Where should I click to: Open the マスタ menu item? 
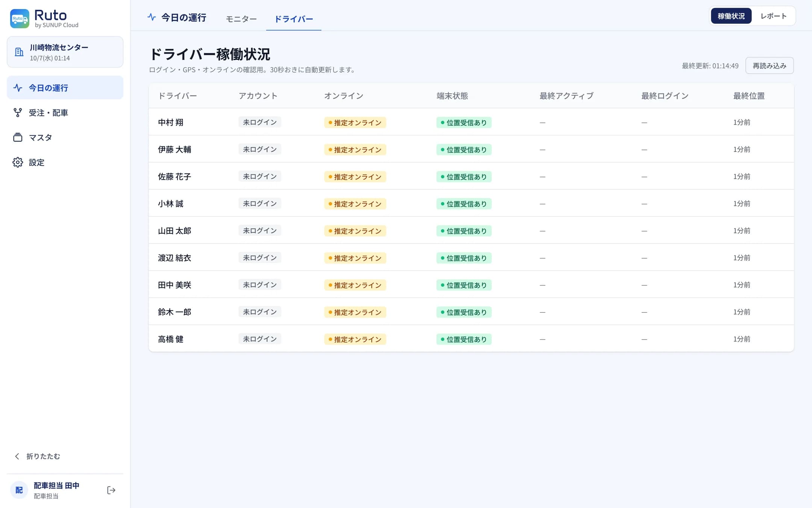pyautogui.click(x=65, y=137)
